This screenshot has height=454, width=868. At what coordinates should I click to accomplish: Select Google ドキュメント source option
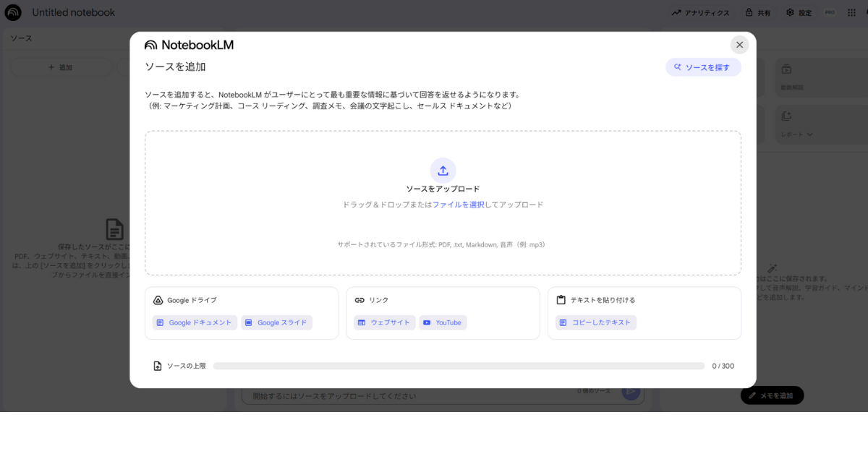tap(195, 322)
